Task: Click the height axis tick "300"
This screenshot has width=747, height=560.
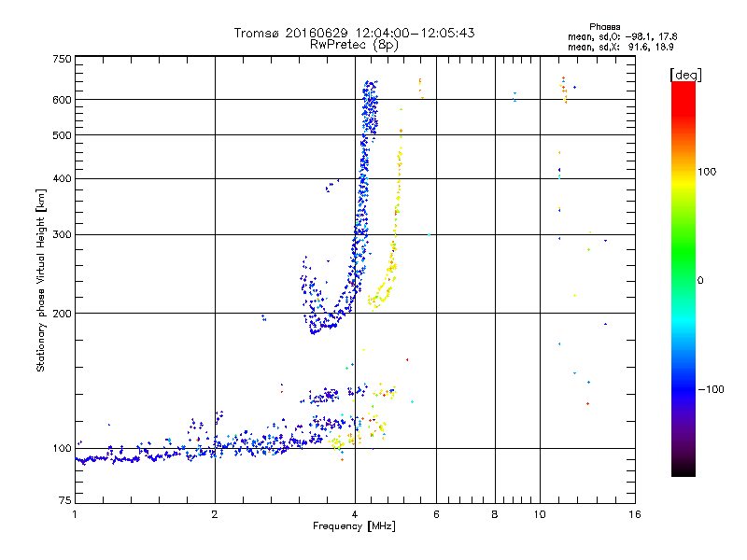Action: [x=62, y=235]
